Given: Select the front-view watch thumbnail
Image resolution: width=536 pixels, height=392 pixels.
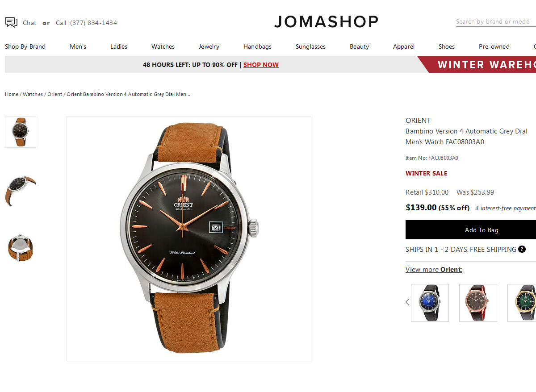Looking at the screenshot, I should [21, 132].
